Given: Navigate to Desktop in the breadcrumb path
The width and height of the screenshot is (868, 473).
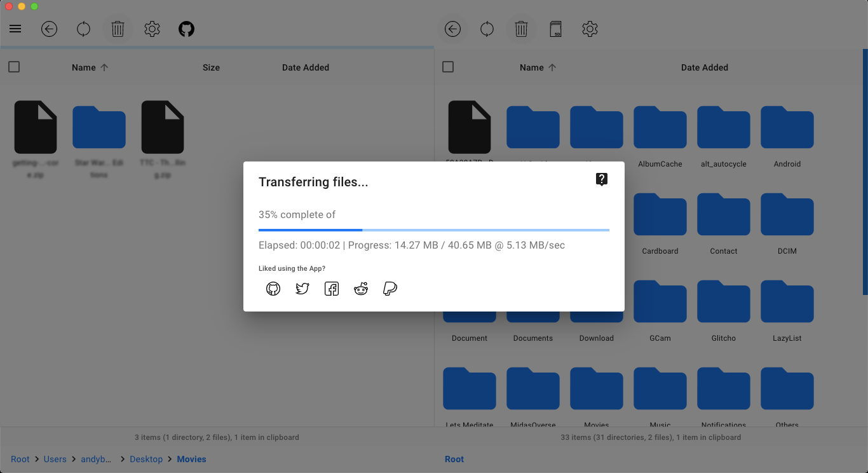Looking at the screenshot, I should point(146,459).
